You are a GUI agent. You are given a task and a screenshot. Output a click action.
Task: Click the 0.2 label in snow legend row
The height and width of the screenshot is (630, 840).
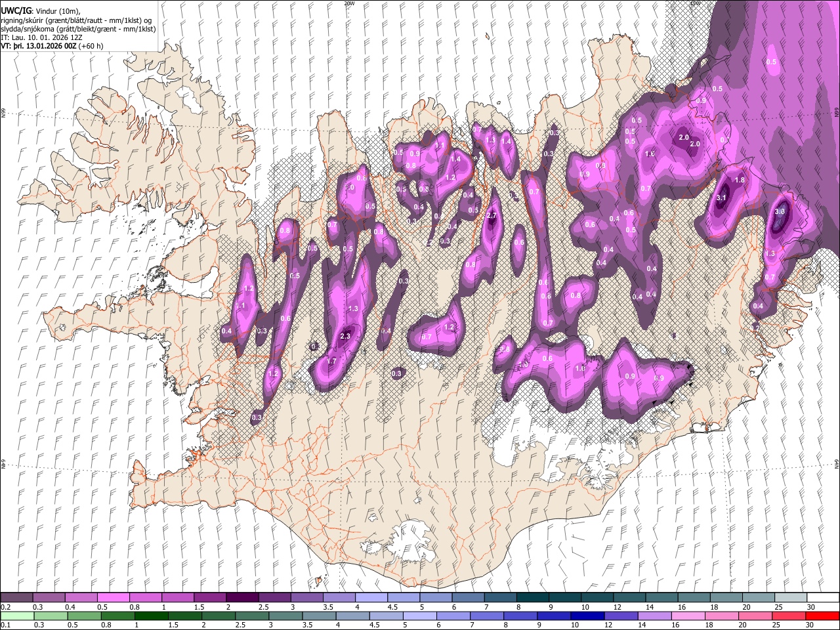[5, 607]
